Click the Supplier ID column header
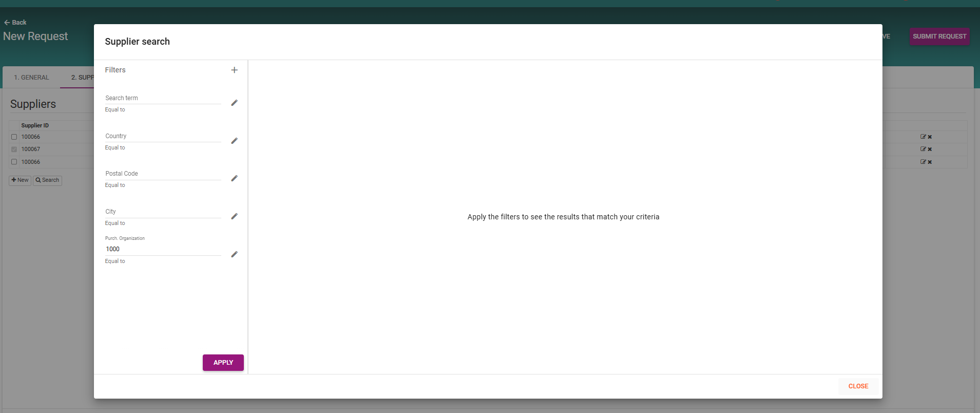Viewport: 980px width, 413px height. (35, 125)
